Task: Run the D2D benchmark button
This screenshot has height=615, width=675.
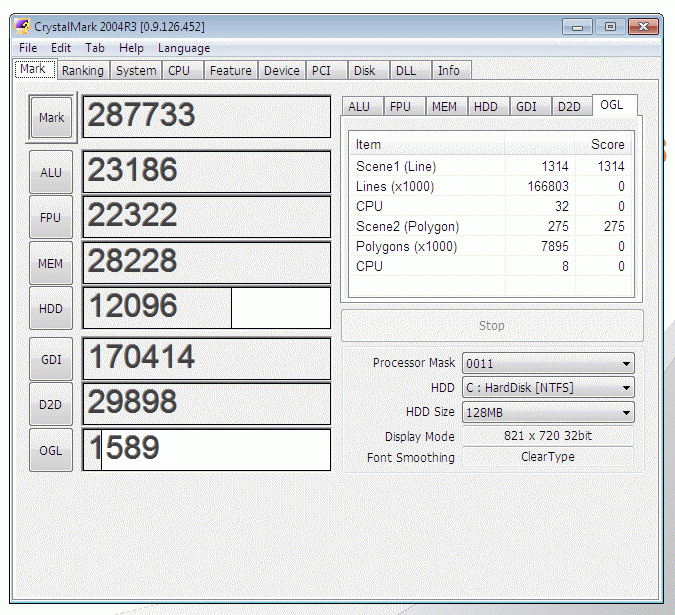Action: 51,405
